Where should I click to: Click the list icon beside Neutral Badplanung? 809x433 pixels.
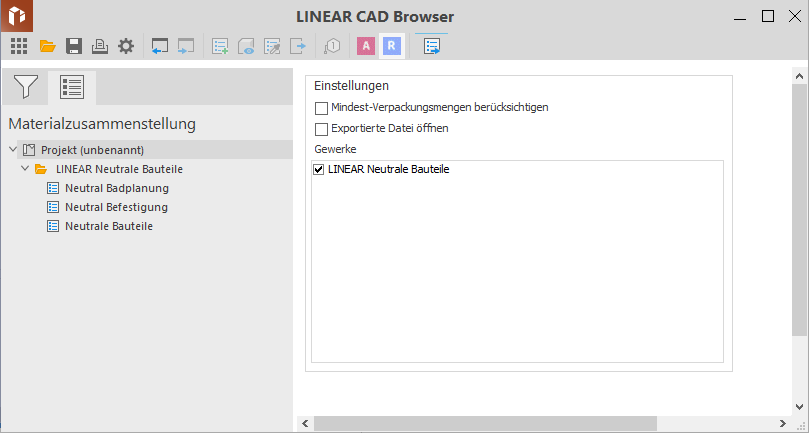53,188
